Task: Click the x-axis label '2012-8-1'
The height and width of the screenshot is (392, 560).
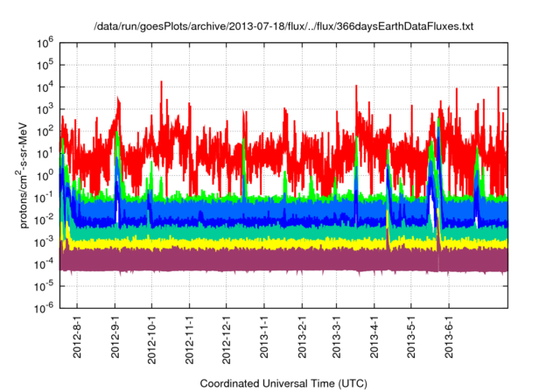Action: 77,339
